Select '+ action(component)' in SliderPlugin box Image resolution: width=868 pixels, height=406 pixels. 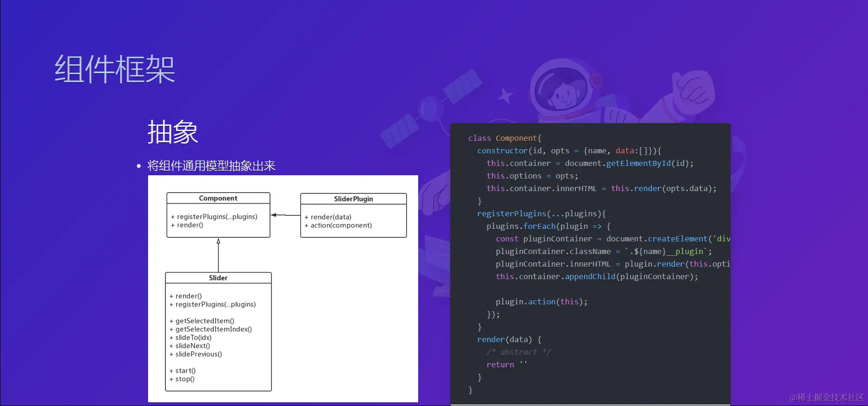click(x=339, y=226)
